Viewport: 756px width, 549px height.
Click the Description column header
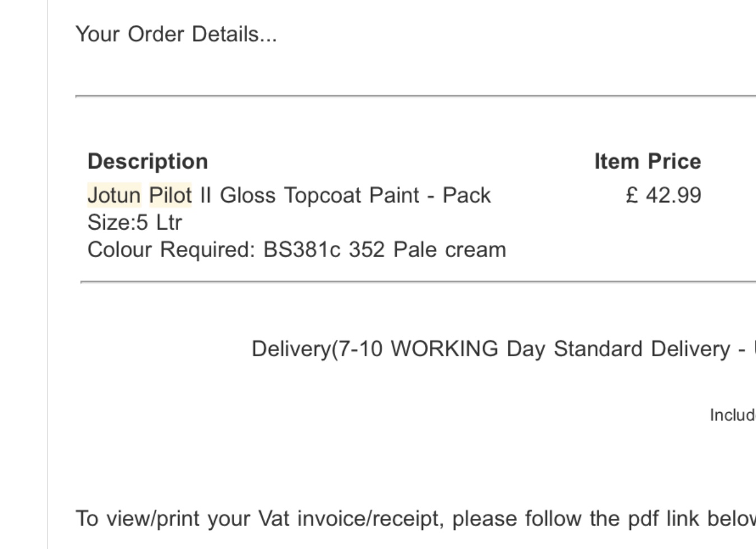[148, 161]
